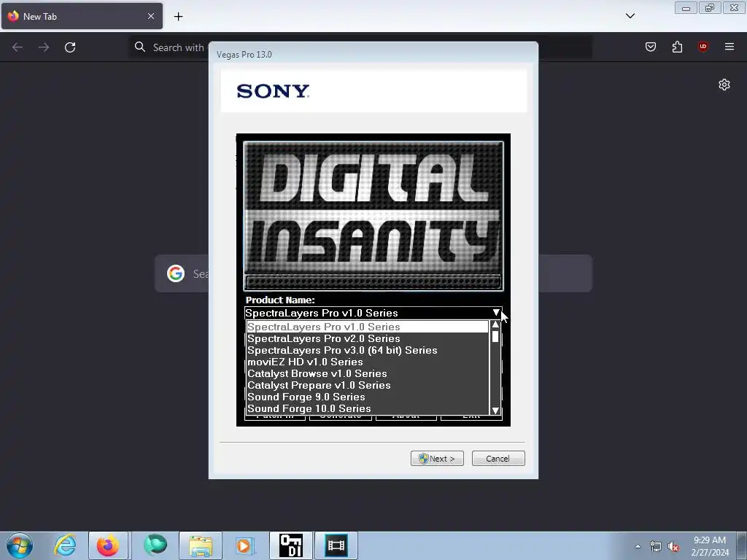Viewport: 747px width, 560px height.
Task: Switch to Firefox in the taskbar
Action: point(108,545)
